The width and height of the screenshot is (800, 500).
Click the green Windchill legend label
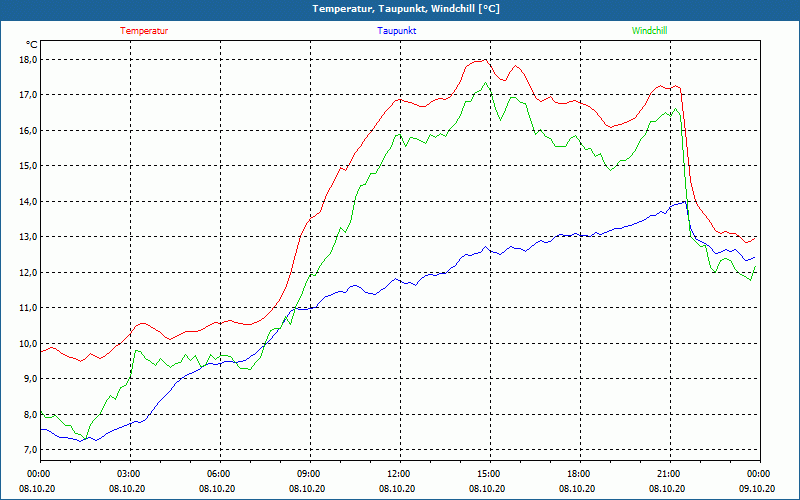tap(649, 31)
